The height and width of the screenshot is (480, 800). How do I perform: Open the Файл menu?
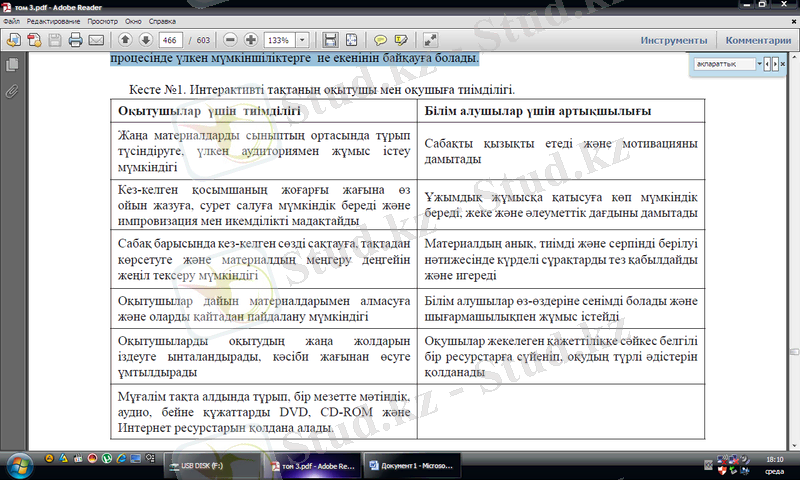click(x=12, y=20)
